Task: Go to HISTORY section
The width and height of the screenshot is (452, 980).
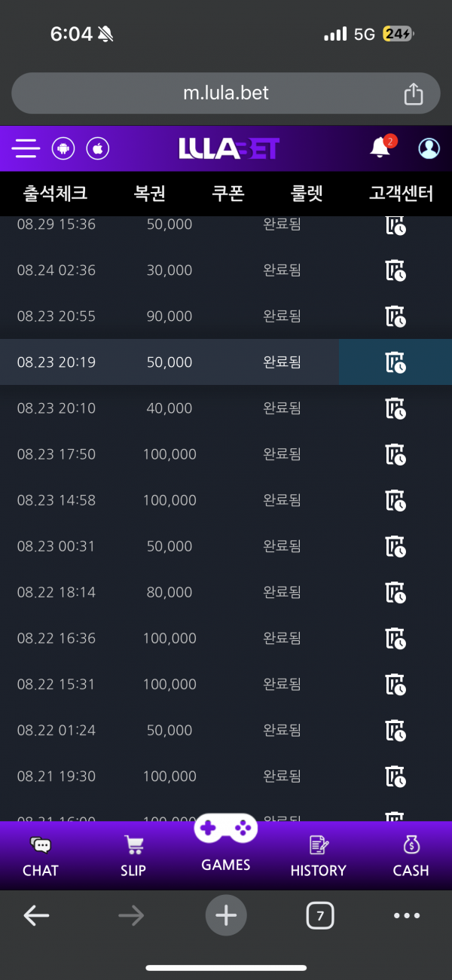Action: click(318, 857)
